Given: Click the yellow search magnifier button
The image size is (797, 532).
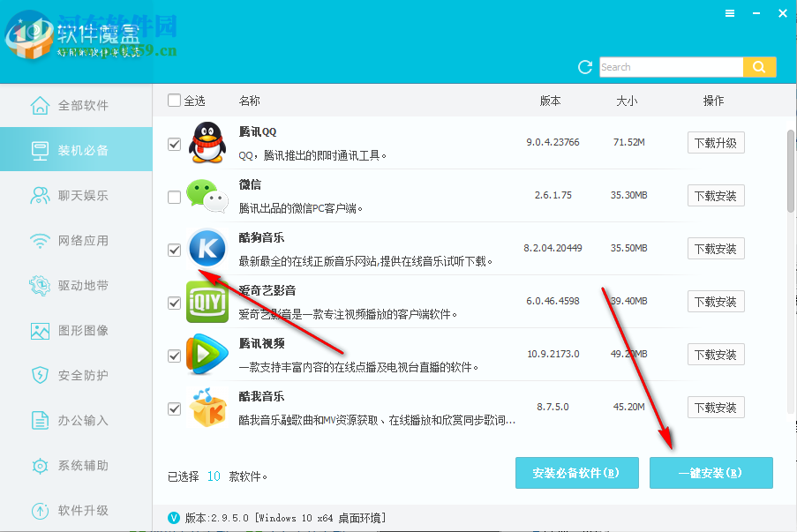Looking at the screenshot, I should click(x=759, y=67).
